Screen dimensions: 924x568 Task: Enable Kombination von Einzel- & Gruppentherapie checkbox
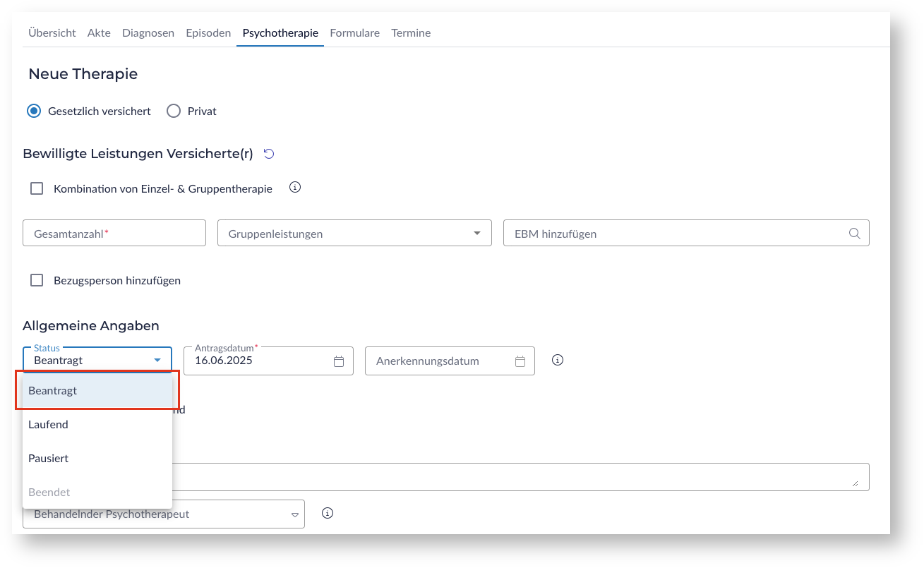point(37,188)
